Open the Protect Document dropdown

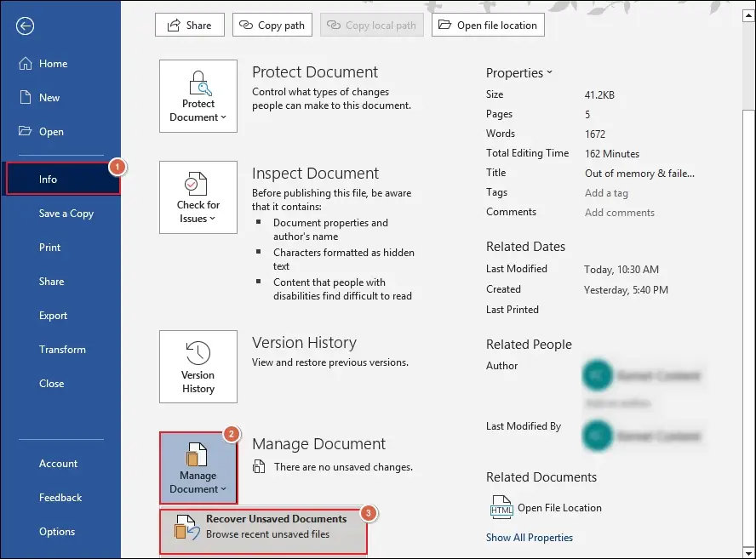coord(198,96)
